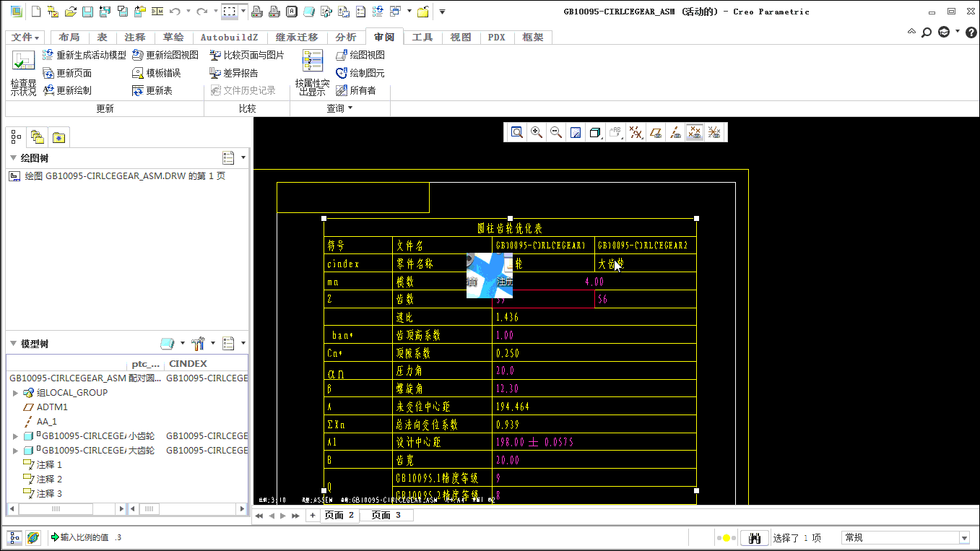
Task: Click the model tree horizontal scrollbar
Action: pyautogui.click(x=66, y=509)
